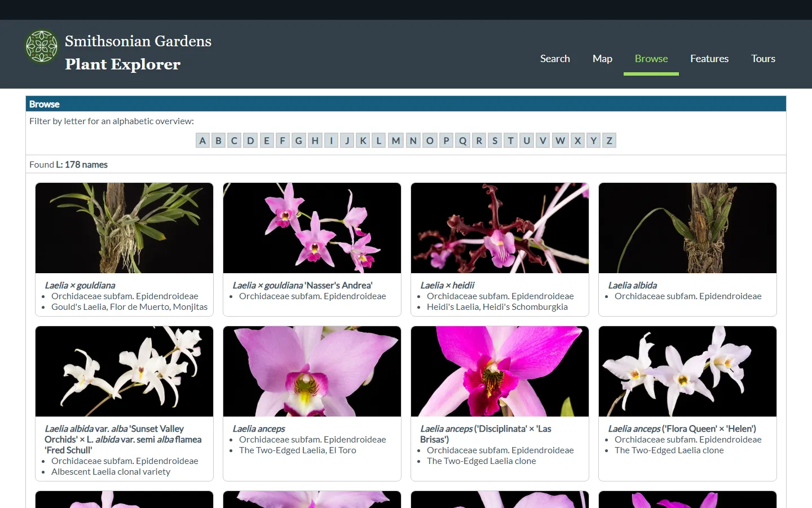The width and height of the screenshot is (812, 508).
Task: Filter plant names by letter O
Action: pyautogui.click(x=430, y=141)
